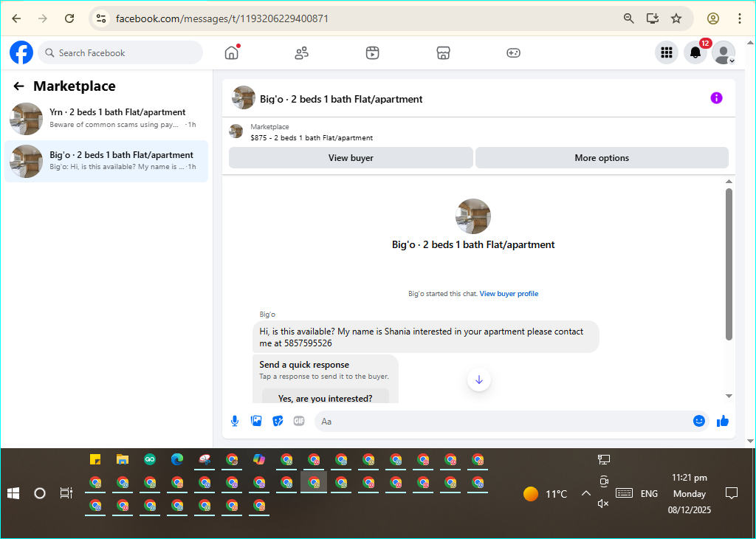Viewport: 756px width, 539px height.
Task: Click the address bar URL
Action: tap(221, 18)
